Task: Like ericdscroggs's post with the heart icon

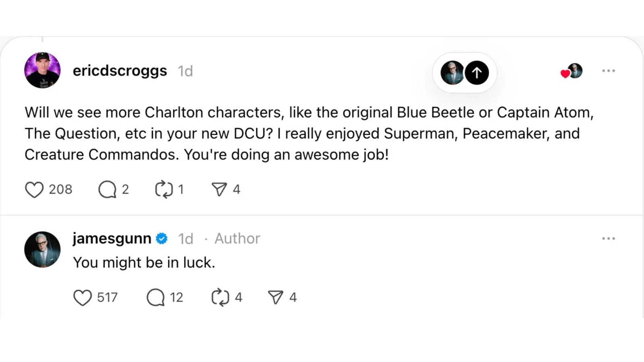Action: click(34, 189)
